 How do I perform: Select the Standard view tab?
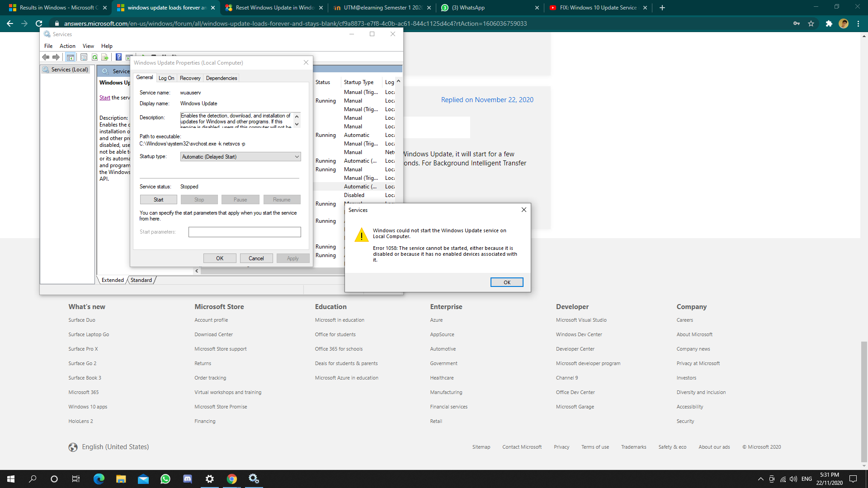[x=142, y=280]
